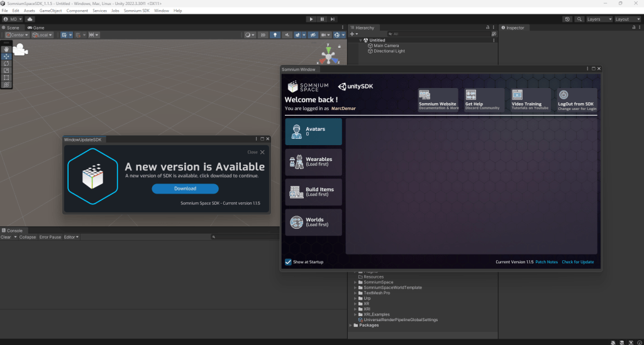Click the Patch Notes link
This screenshot has width=644, height=345.
tap(546, 262)
